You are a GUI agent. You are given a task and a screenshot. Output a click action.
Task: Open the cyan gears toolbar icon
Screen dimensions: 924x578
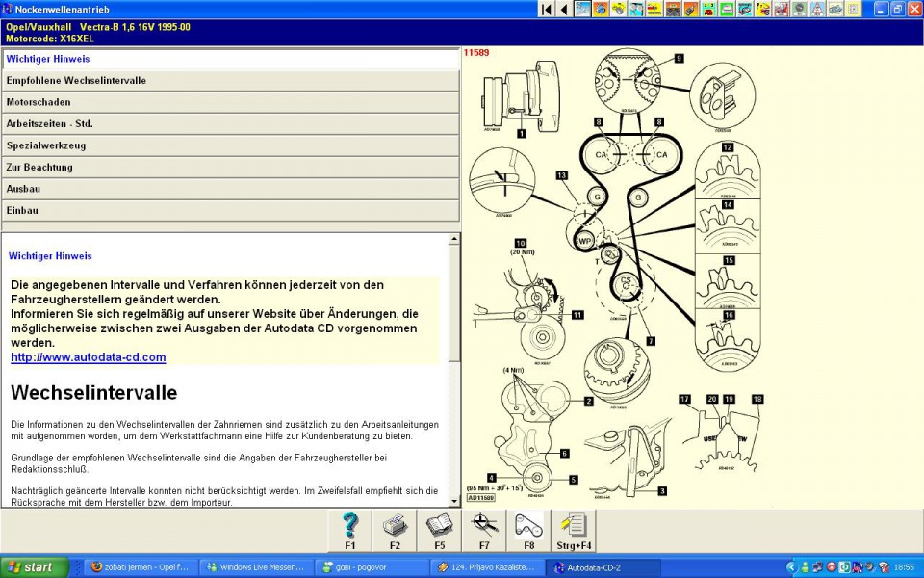click(x=637, y=10)
